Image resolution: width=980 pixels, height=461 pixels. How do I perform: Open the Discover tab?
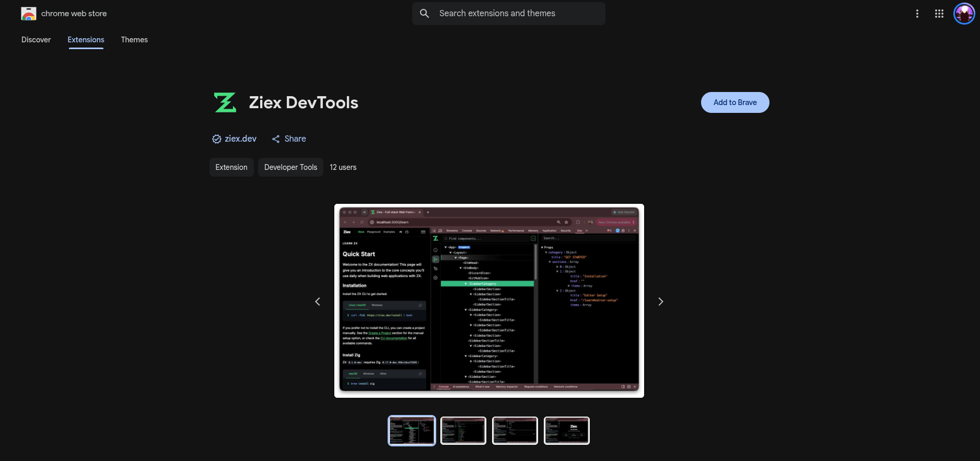pos(36,40)
